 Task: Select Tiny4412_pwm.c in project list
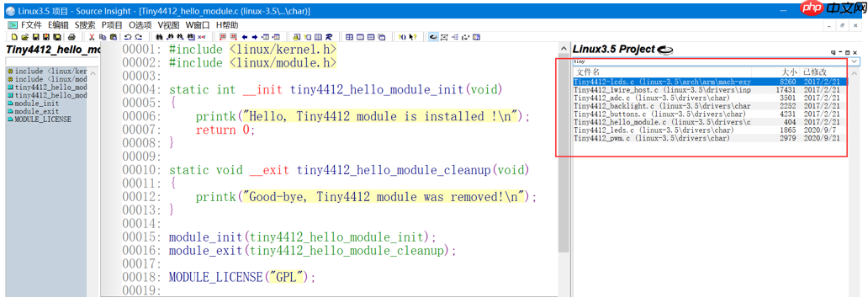[x=710, y=138]
